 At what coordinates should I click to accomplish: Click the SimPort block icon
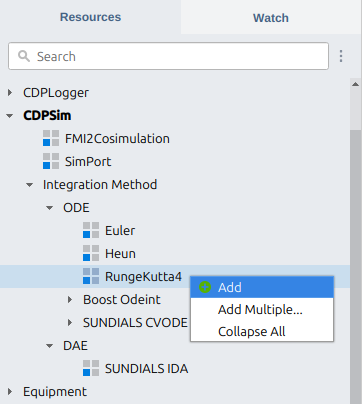[x=51, y=161]
